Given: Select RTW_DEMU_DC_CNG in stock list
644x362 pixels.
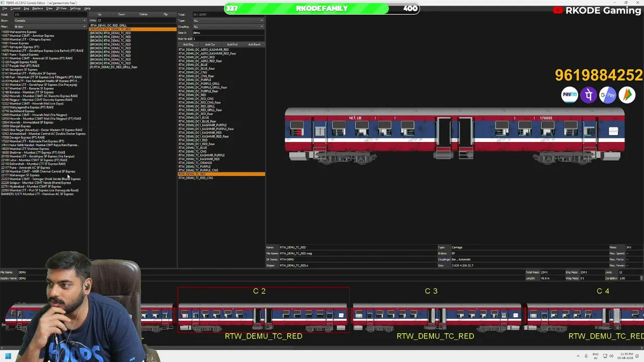Looking at the screenshot, I should 193,72.
